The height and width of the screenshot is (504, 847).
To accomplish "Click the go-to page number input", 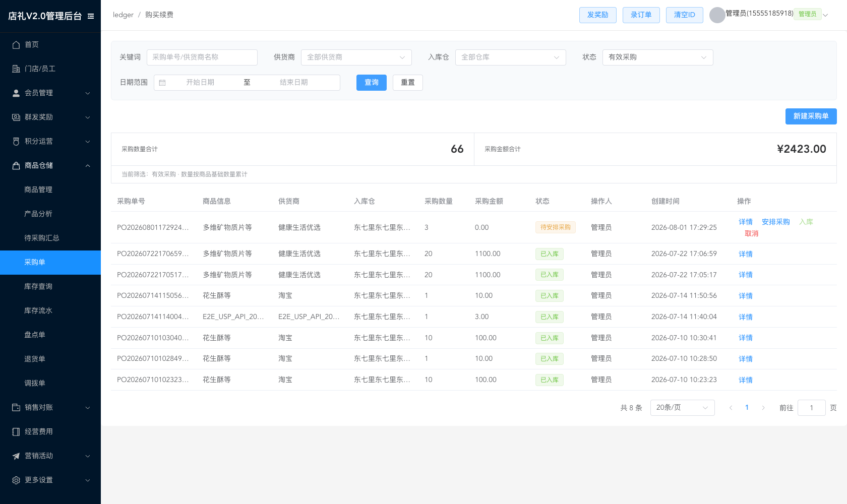I will pyautogui.click(x=812, y=408).
